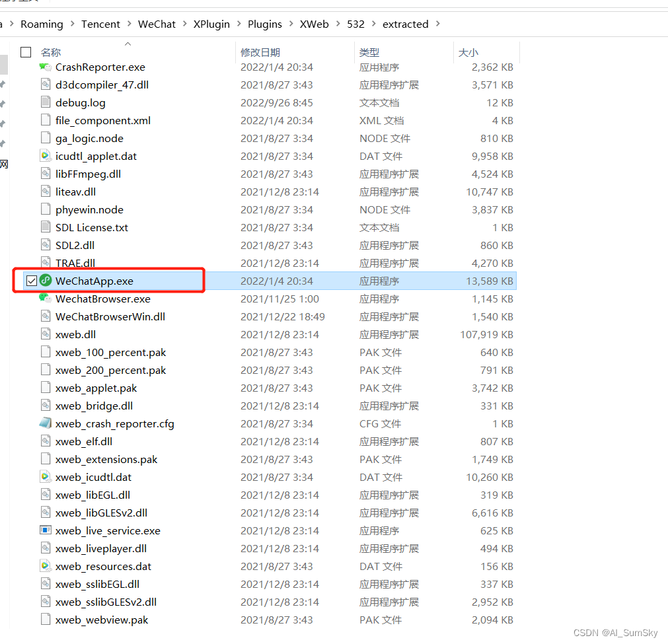668x644 pixels.
Task: Go to XPlugin folder in breadcrumb
Action: point(211,24)
